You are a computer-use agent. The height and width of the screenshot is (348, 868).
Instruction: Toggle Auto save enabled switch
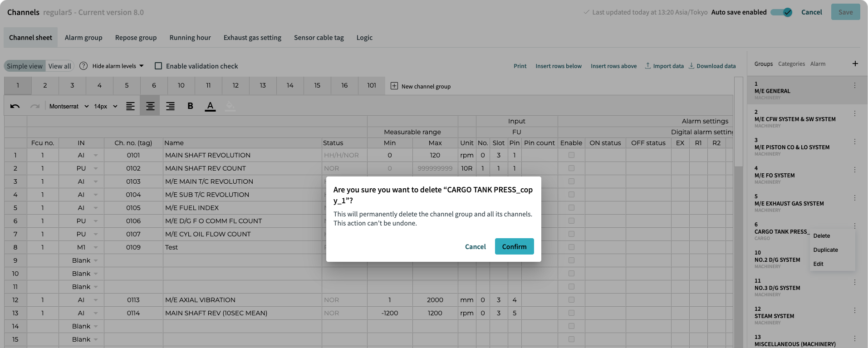click(x=781, y=12)
